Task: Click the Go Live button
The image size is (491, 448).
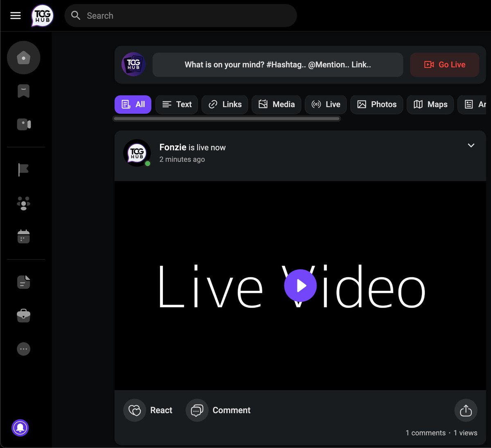Action: tap(444, 64)
